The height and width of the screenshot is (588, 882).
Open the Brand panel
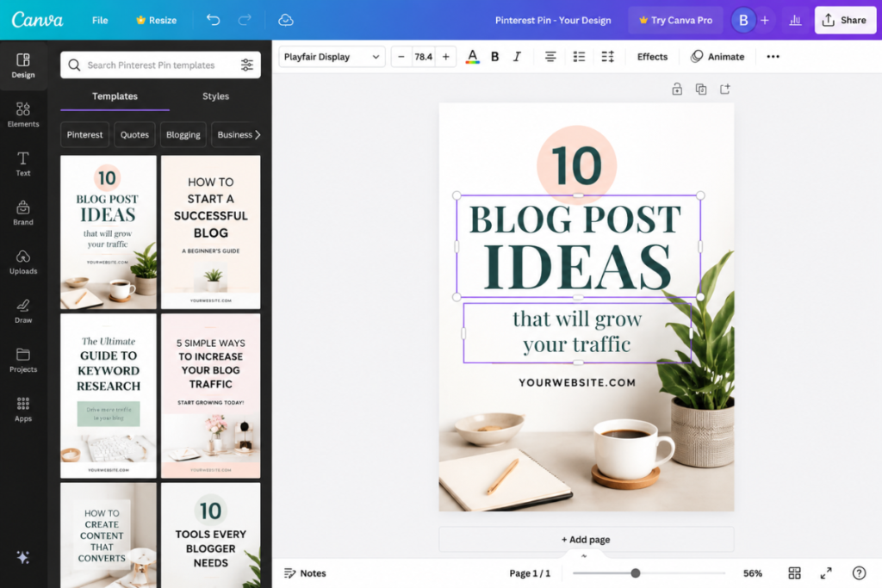click(23, 213)
